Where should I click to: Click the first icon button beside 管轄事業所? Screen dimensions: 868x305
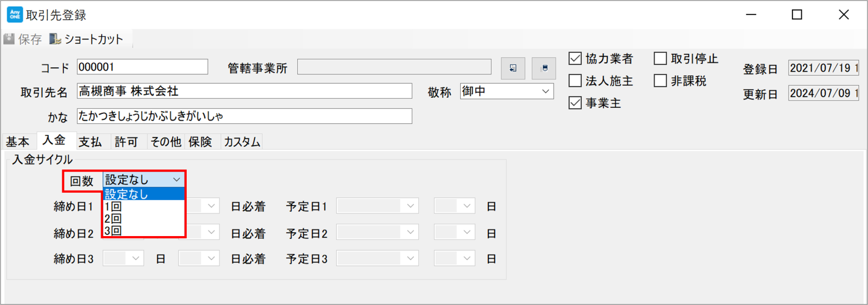(x=512, y=68)
